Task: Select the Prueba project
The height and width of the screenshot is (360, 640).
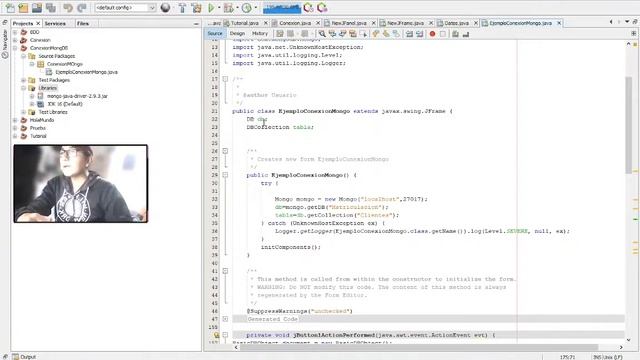Action: pos(38,128)
